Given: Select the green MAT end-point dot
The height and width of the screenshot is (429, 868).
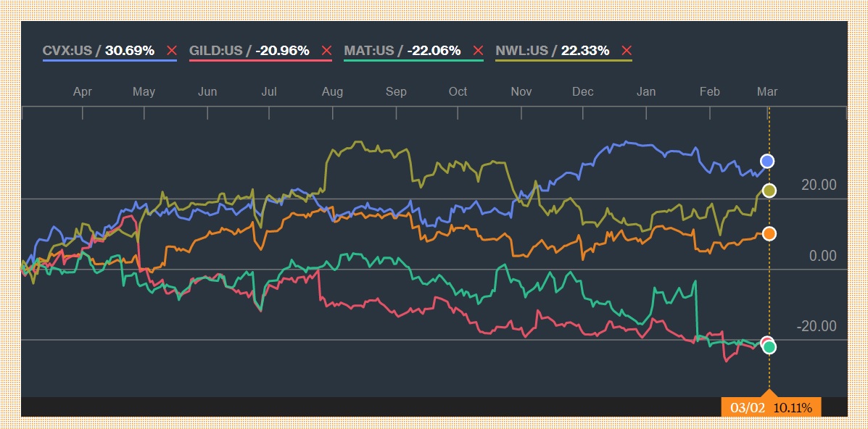Looking at the screenshot, I should coord(770,347).
